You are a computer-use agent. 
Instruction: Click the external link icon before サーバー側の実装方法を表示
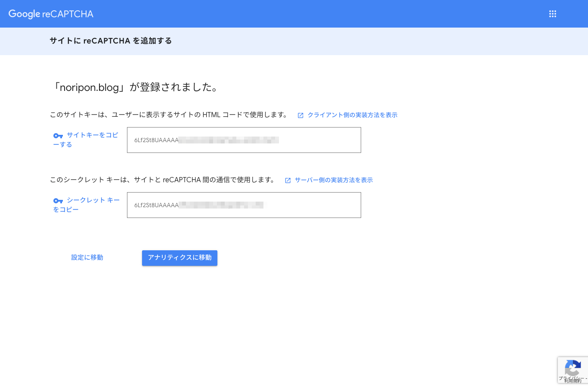click(x=288, y=180)
